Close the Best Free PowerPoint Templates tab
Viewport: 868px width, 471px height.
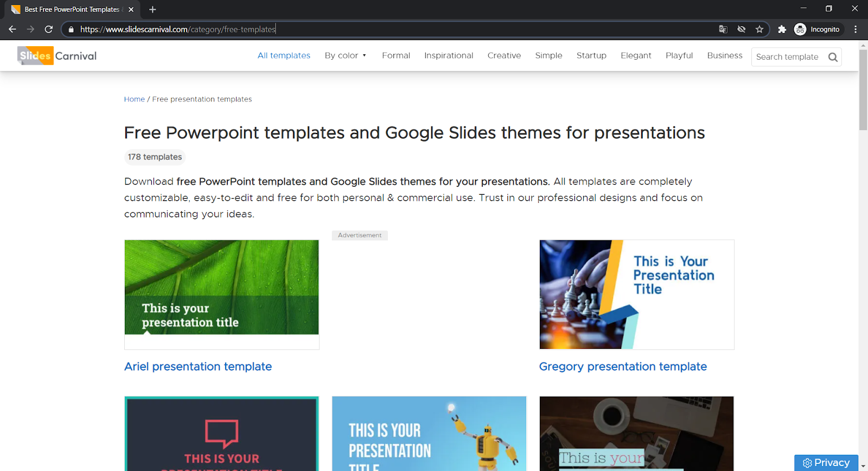point(131,9)
